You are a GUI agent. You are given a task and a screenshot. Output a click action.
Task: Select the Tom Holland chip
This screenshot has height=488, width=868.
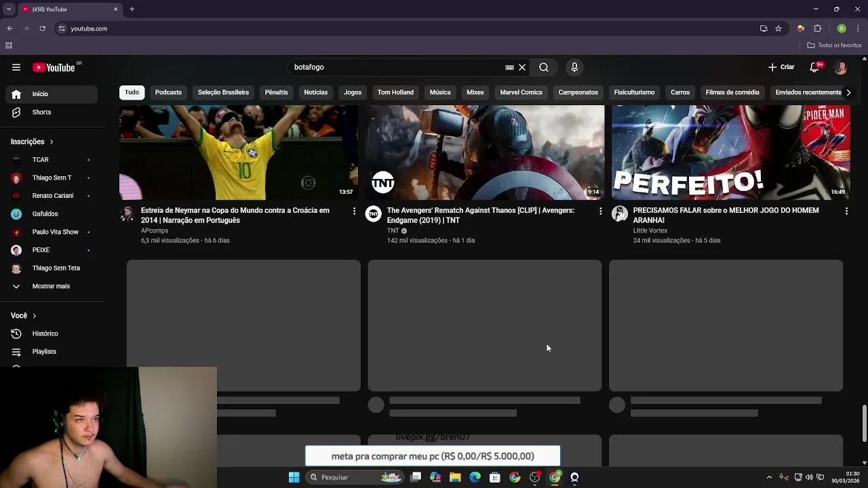point(395,92)
